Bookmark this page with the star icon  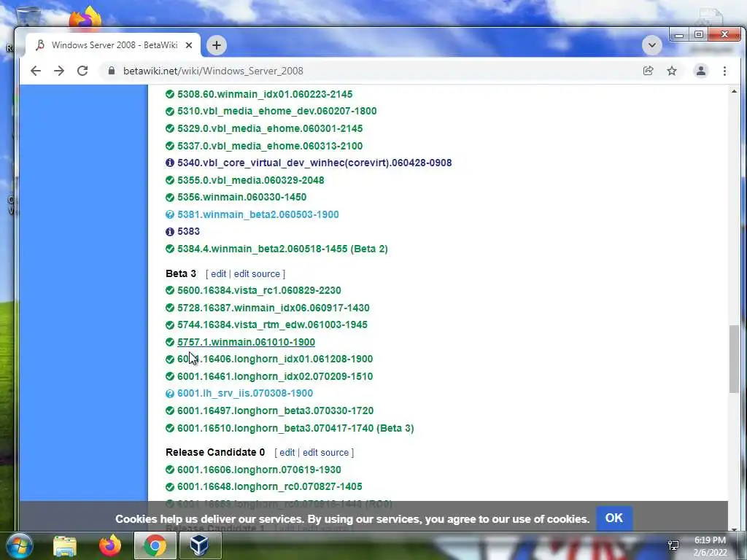672,71
